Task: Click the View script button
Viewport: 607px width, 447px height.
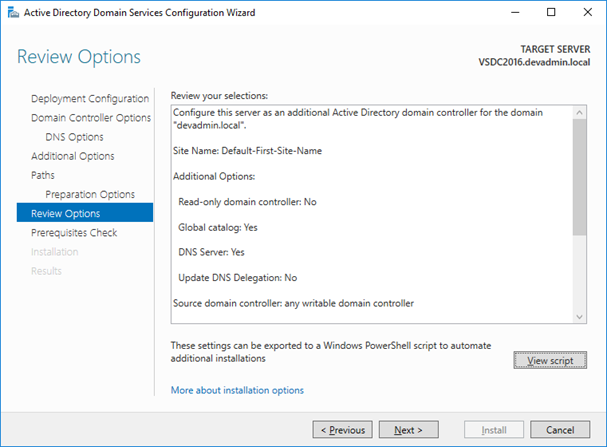Action: click(x=550, y=360)
